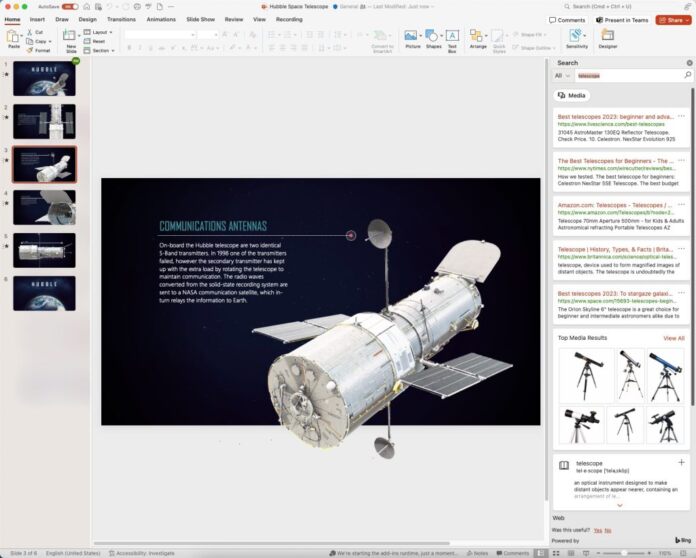The image size is (696, 558).
Task: Toggle the AutoSave switch
Action: point(70,7)
